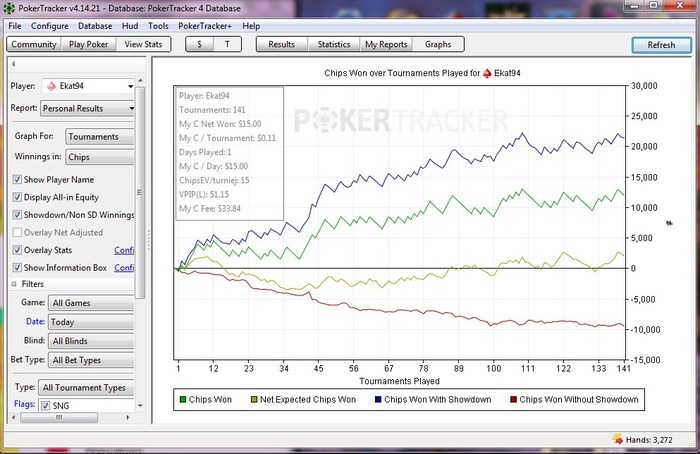Click the splitter handle between sidebar and graph

click(149, 240)
